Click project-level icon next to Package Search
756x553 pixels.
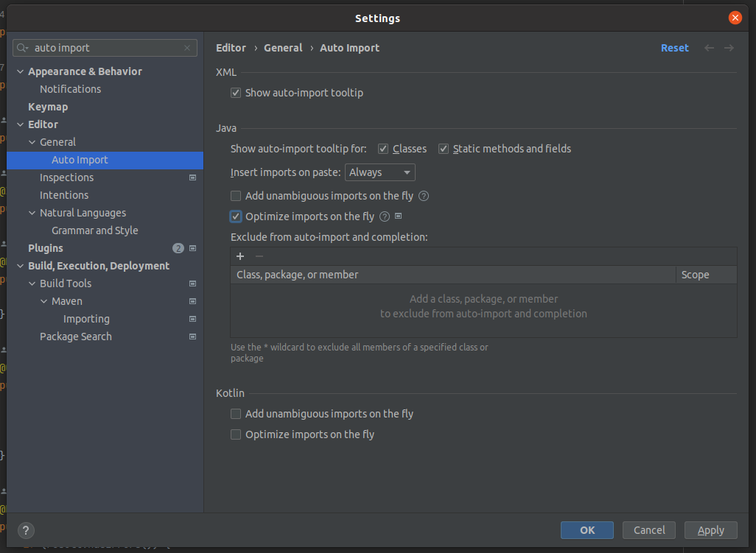(x=193, y=337)
